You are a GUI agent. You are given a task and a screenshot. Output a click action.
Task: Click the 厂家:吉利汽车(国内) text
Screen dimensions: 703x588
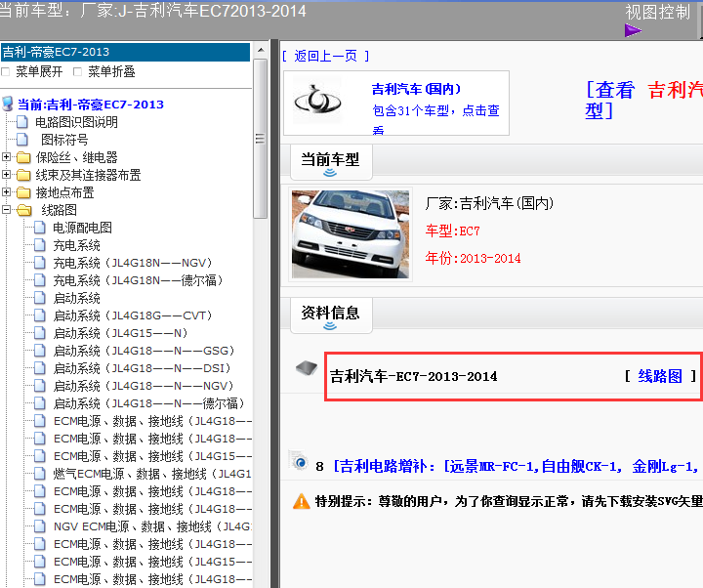click(489, 203)
